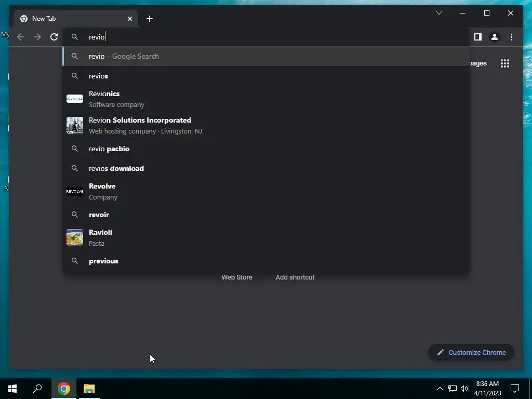Choose the 'revoir' suggestion
Screen dimensions: 532x399
click(x=267, y=215)
